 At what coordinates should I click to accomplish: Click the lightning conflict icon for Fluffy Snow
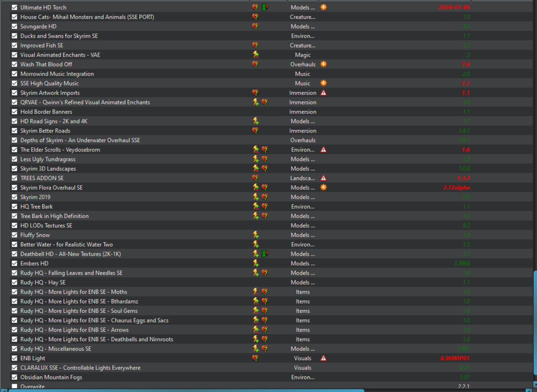[255, 235]
